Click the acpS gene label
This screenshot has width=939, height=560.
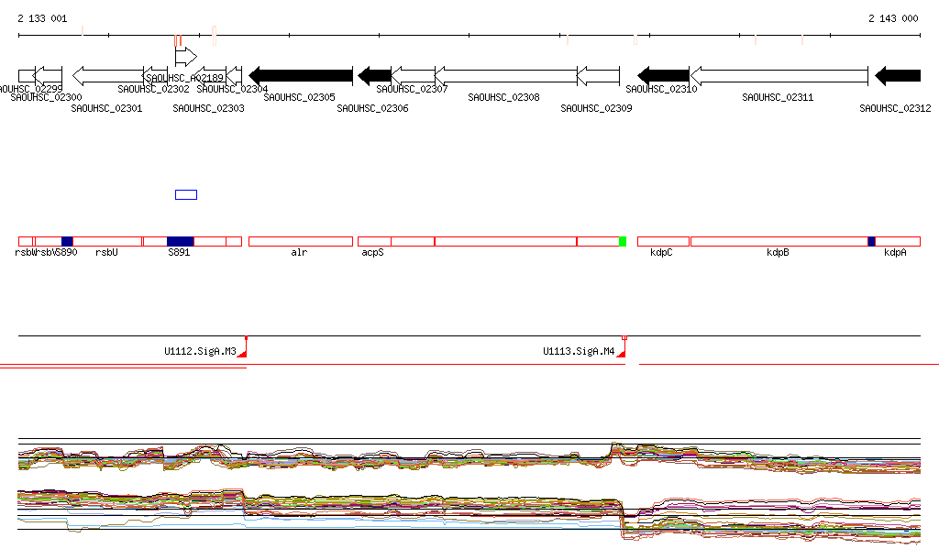coord(372,252)
